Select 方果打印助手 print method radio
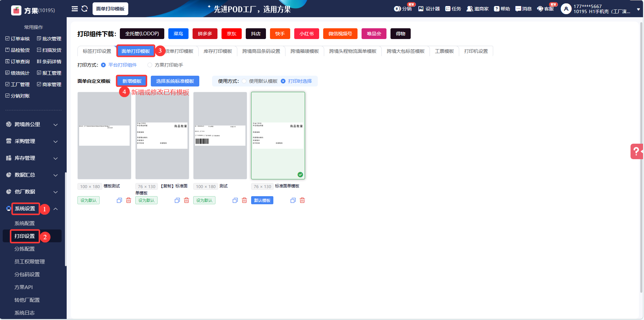Image resolution: width=644 pixels, height=320 pixels. (x=150, y=65)
